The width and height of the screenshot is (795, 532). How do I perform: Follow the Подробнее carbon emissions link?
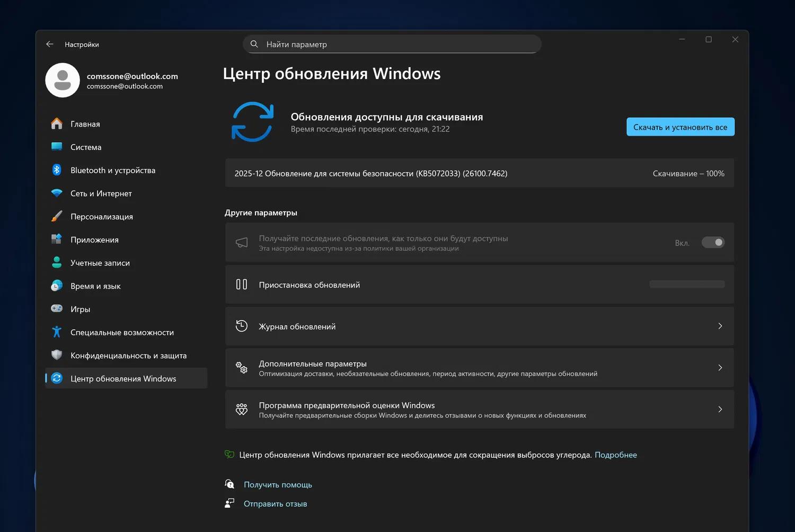(x=615, y=455)
